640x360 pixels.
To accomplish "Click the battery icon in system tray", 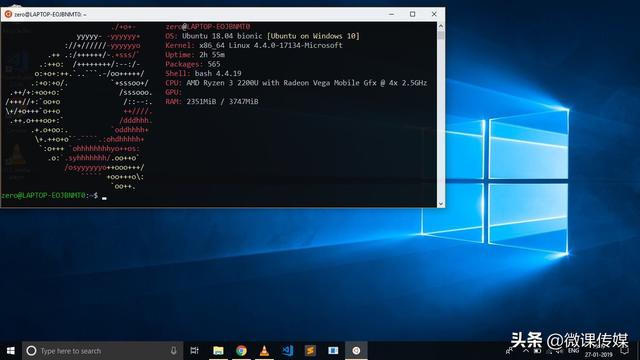I will tap(537, 351).
